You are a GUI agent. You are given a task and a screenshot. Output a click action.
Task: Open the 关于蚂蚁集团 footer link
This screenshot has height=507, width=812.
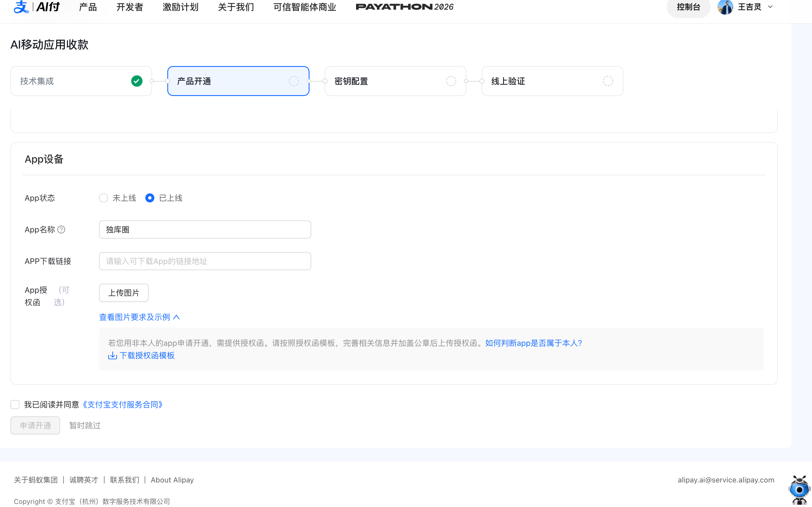(36, 480)
